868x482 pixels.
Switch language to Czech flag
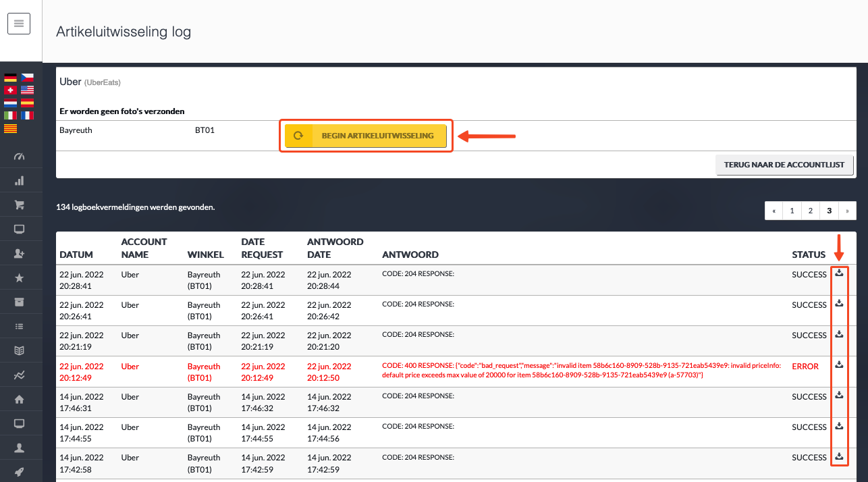27,78
